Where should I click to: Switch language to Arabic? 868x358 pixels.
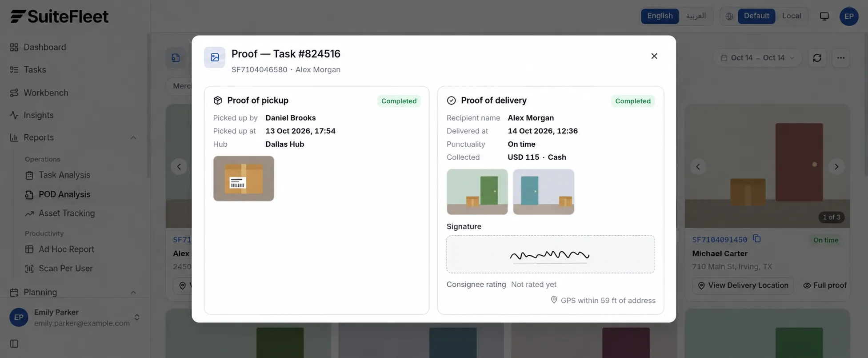click(696, 16)
